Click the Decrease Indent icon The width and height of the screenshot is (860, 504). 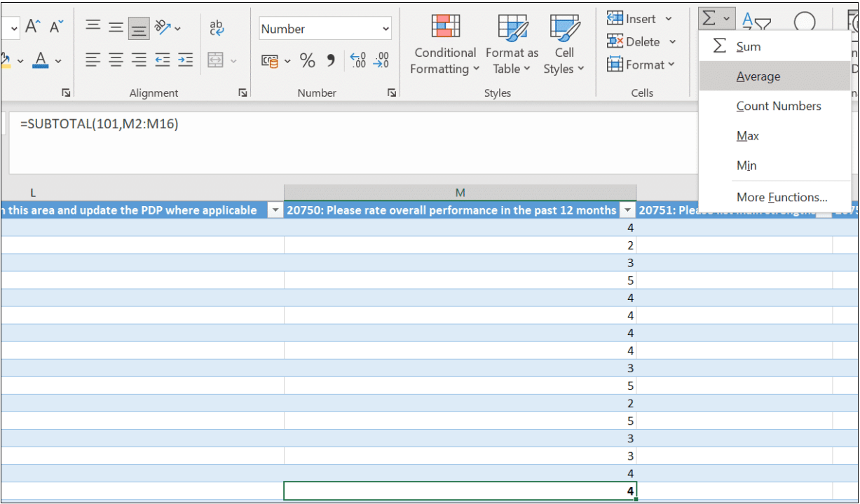tap(163, 60)
